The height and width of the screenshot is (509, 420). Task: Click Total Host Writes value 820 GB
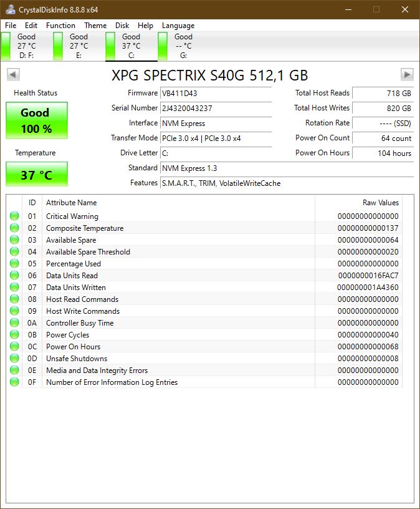click(383, 108)
